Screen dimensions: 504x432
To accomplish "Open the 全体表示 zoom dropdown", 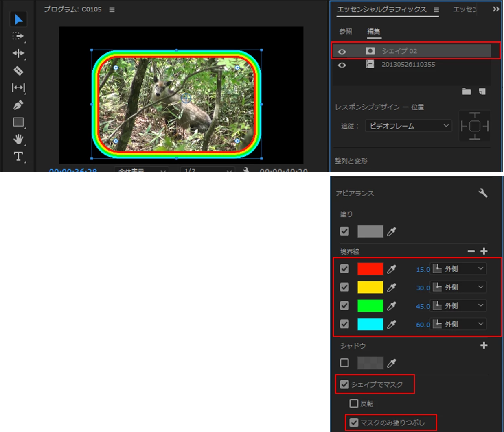I will (x=141, y=170).
